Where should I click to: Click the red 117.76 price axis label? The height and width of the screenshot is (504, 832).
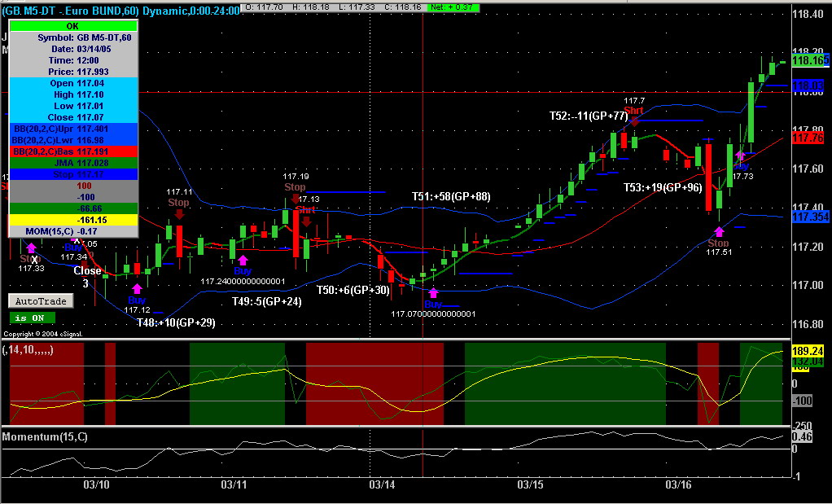(807, 138)
